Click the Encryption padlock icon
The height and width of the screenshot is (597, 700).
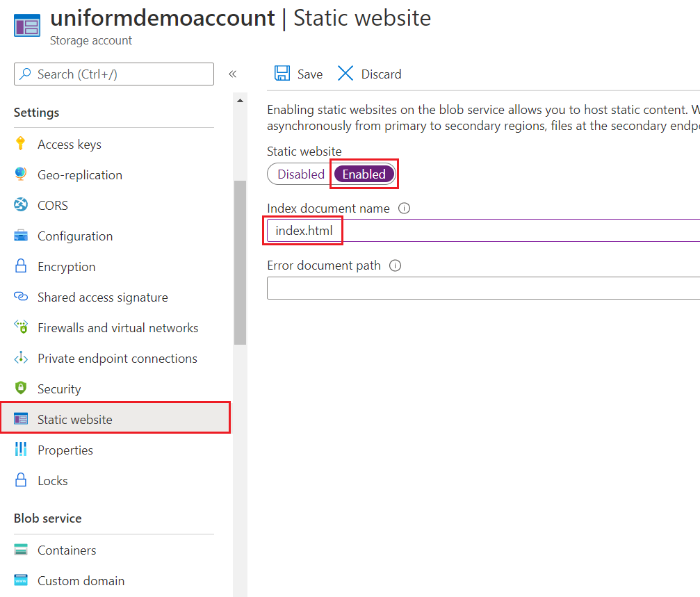click(21, 266)
